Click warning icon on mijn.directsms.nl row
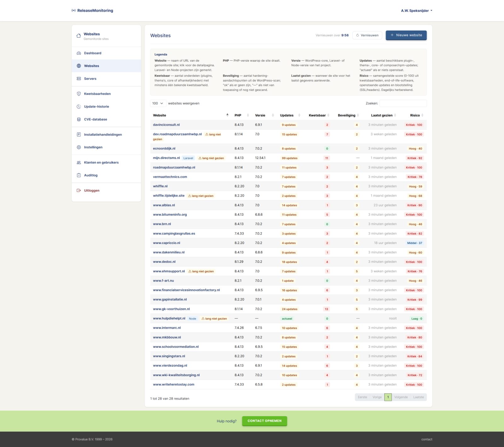Viewport: 504px width, 447px height. [200, 158]
